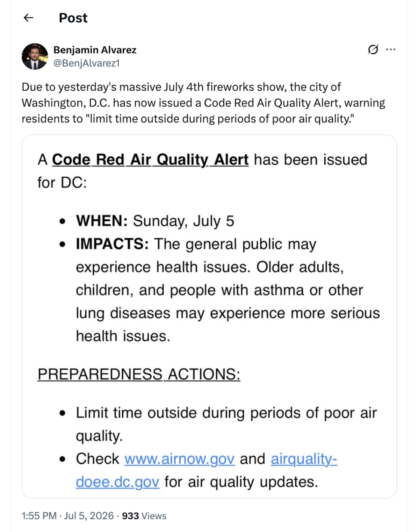The height and width of the screenshot is (532, 416).
Task: Open the airquality-doee.dc.gov link
Action: 206,470
